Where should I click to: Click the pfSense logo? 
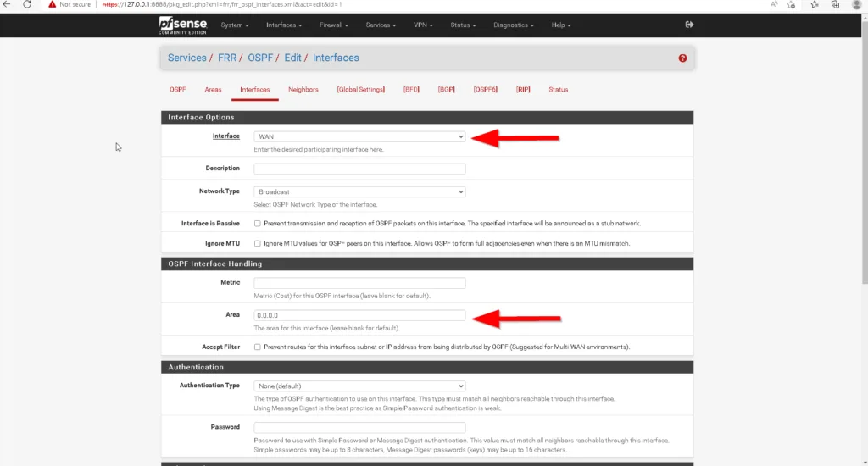(x=183, y=25)
